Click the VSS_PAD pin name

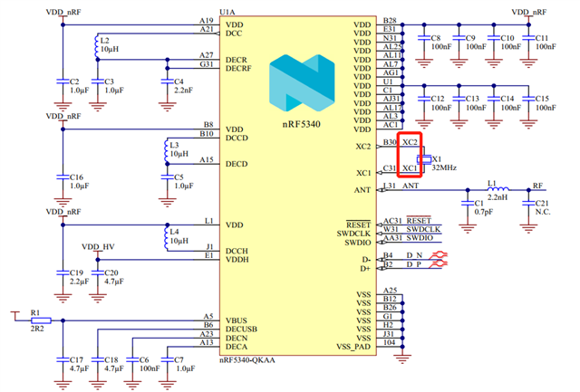tap(353, 347)
